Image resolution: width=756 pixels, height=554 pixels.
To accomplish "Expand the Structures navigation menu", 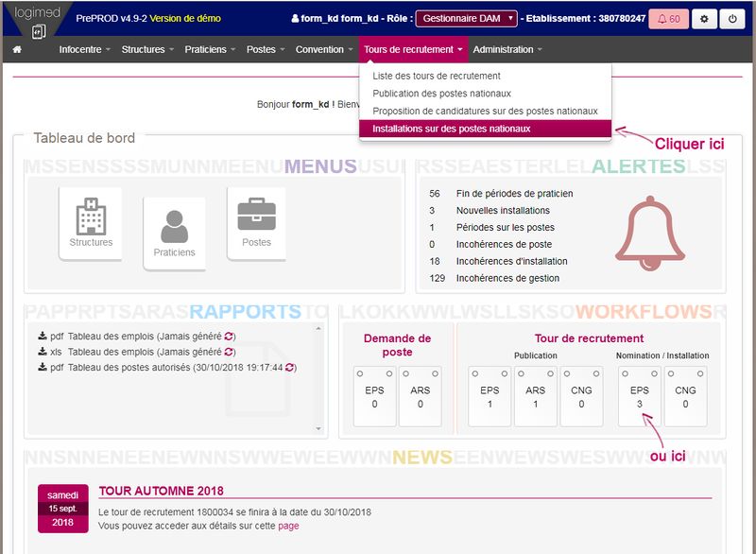I will click(x=147, y=49).
